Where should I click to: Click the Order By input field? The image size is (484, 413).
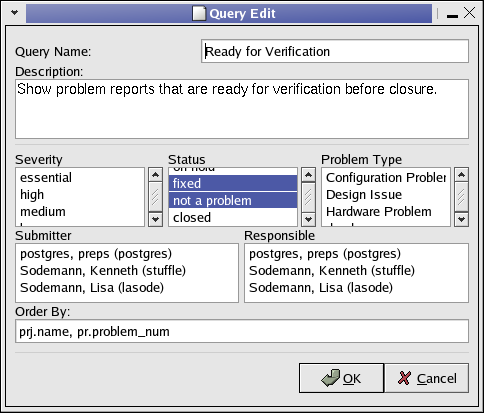tap(242, 331)
